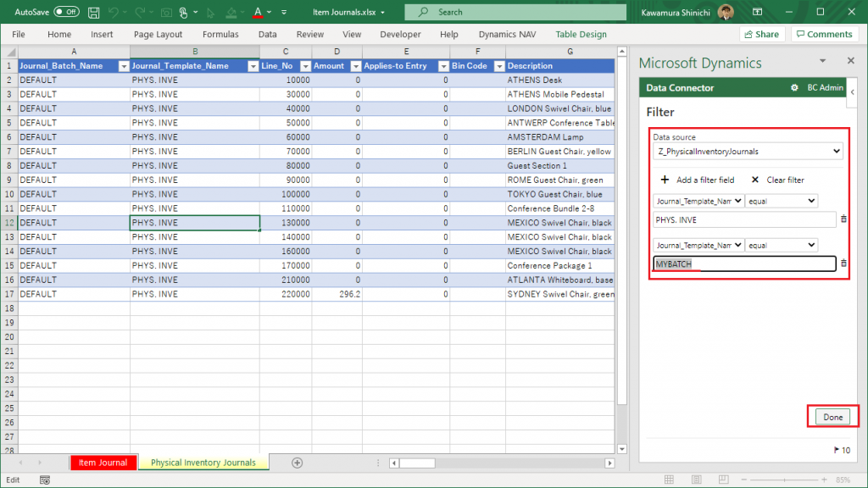Screen dimensions: 868x488
Task: Add a new sheet with plus icon
Action: tap(298, 463)
